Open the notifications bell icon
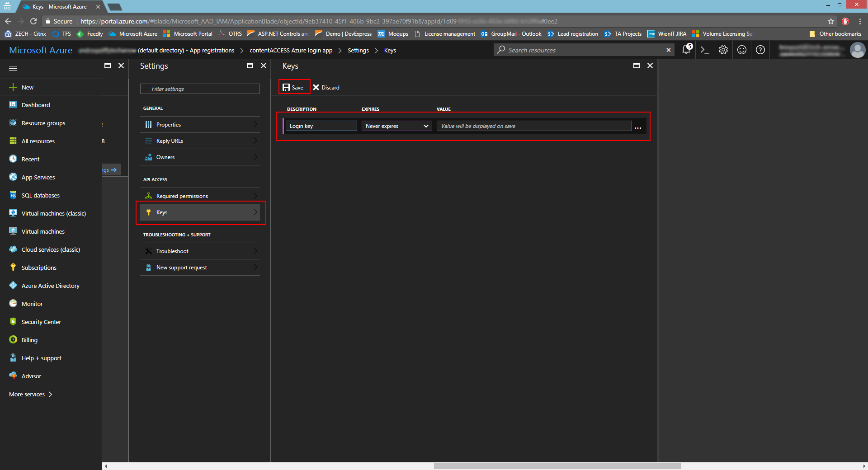 (x=686, y=50)
